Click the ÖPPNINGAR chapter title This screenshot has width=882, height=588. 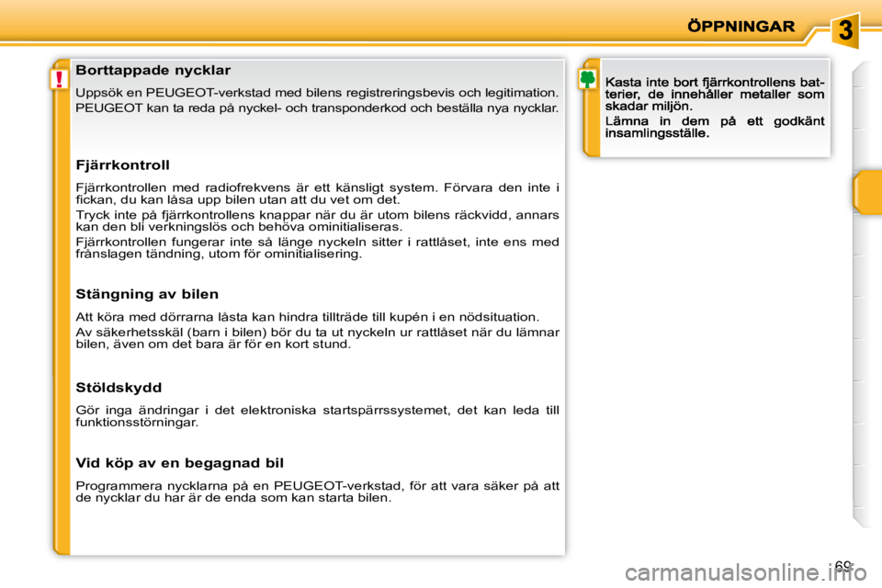[741, 27]
